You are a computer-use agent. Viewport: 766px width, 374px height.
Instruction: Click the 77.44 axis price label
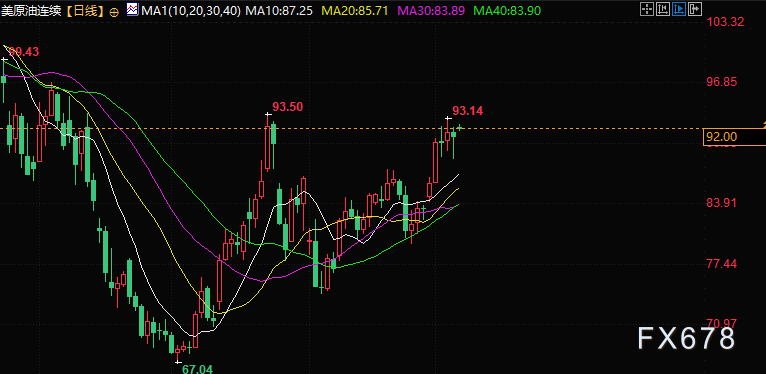pyautogui.click(x=722, y=264)
